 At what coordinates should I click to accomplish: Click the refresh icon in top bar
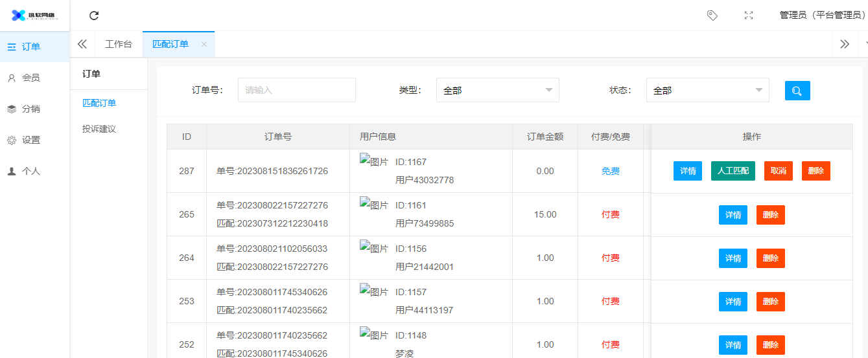click(94, 16)
